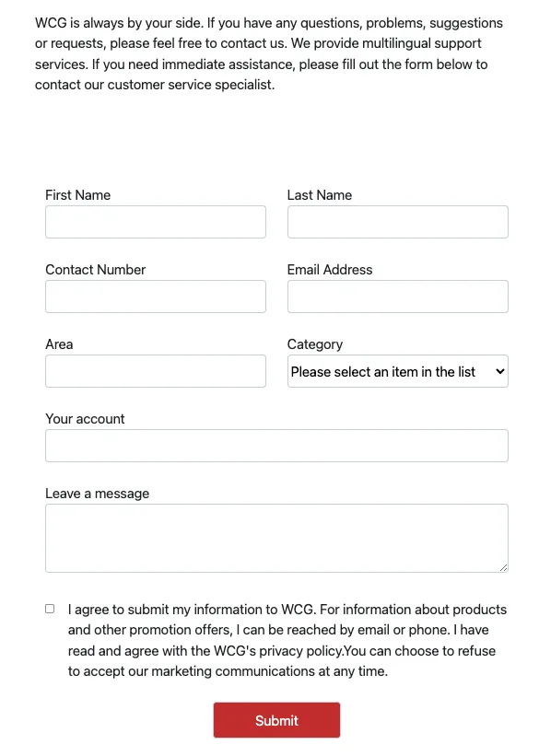Click into the Email Address field
539x756 pixels.
[x=398, y=297]
